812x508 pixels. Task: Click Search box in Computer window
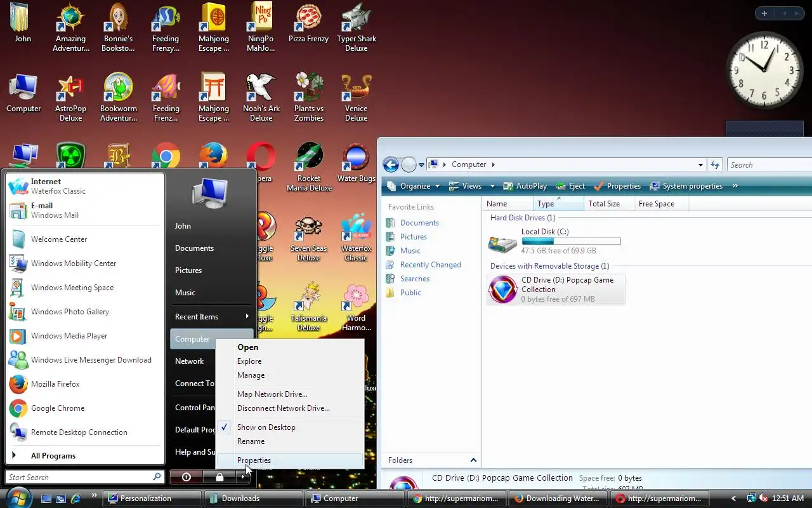point(769,164)
